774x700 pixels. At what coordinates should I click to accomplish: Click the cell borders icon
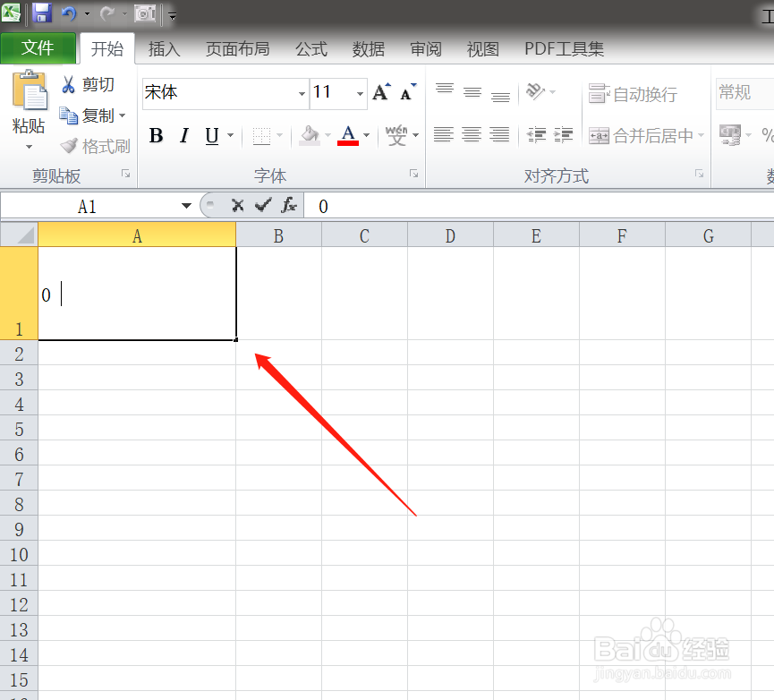coord(261,135)
